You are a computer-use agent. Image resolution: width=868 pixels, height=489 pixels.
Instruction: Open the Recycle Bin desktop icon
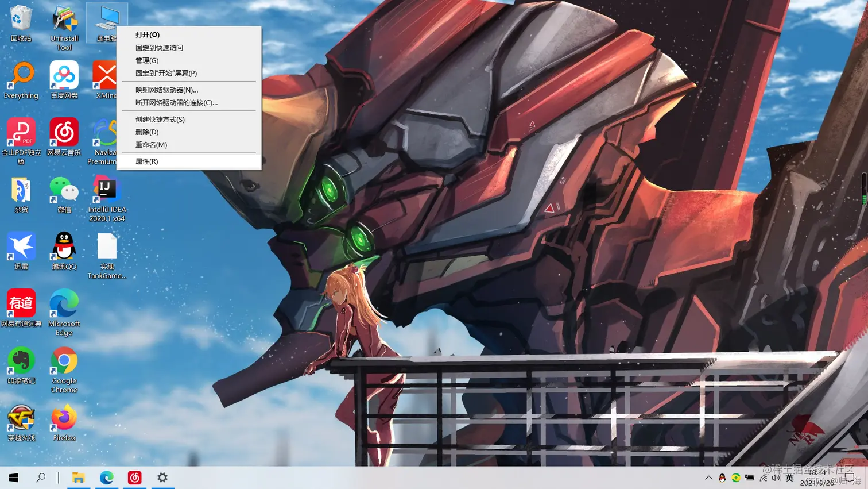tap(21, 23)
